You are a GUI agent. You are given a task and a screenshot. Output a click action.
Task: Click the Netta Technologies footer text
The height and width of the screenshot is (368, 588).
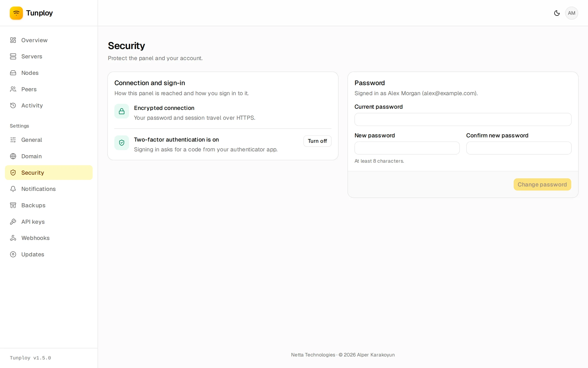pyautogui.click(x=343, y=355)
